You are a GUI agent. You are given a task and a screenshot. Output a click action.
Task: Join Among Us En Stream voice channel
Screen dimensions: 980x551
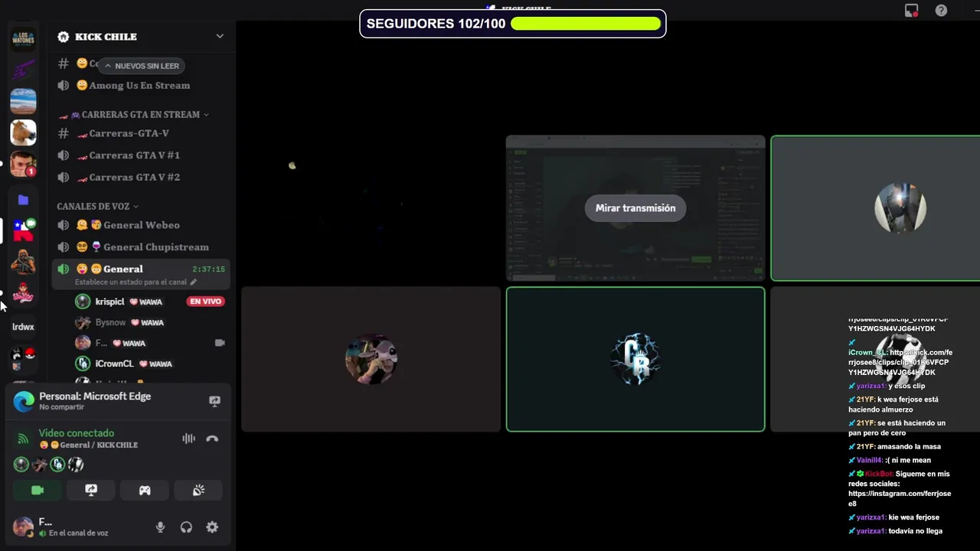pyautogui.click(x=141, y=85)
